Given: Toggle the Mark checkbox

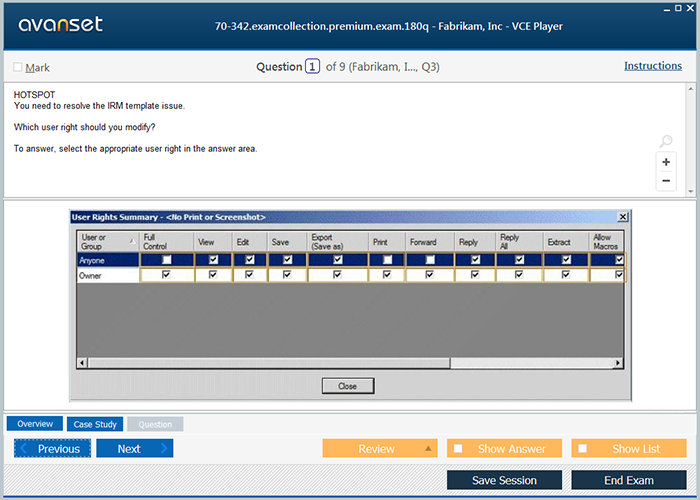Looking at the screenshot, I should click(x=18, y=67).
